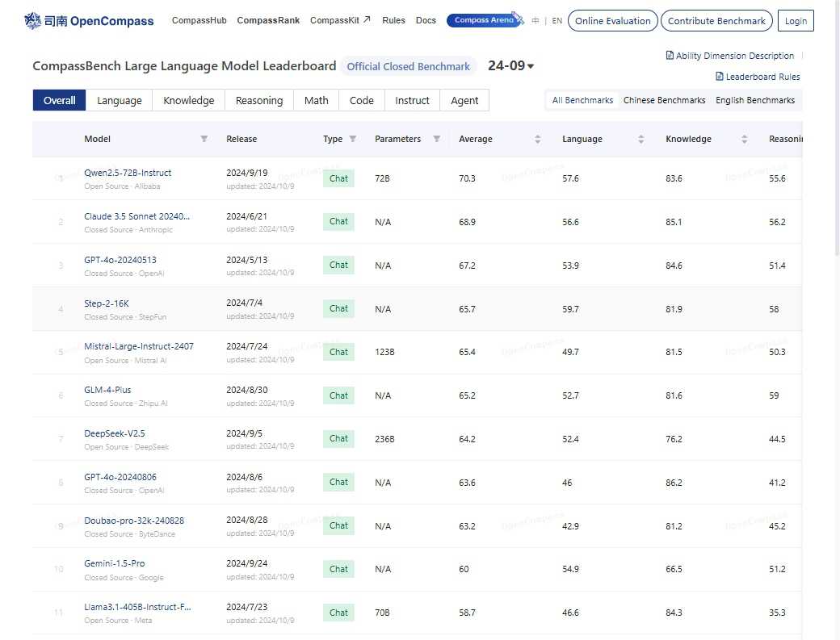
Task: Switch to the Math tab
Action: [x=316, y=100]
